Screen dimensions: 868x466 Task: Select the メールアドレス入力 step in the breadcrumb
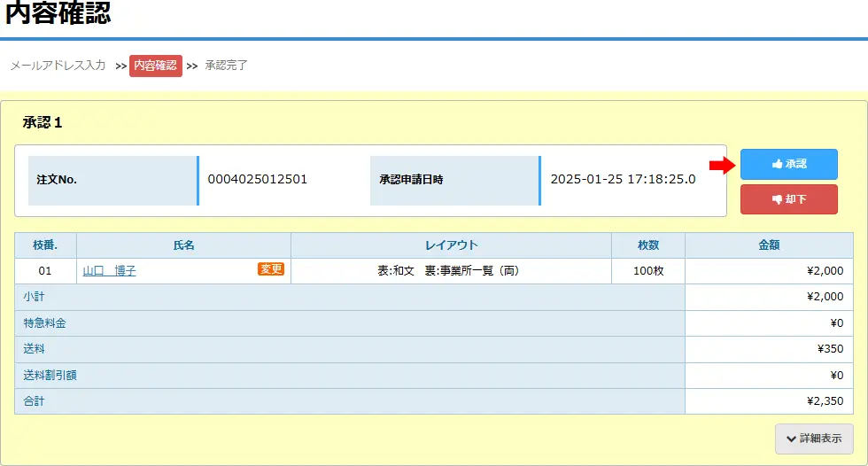[58, 66]
